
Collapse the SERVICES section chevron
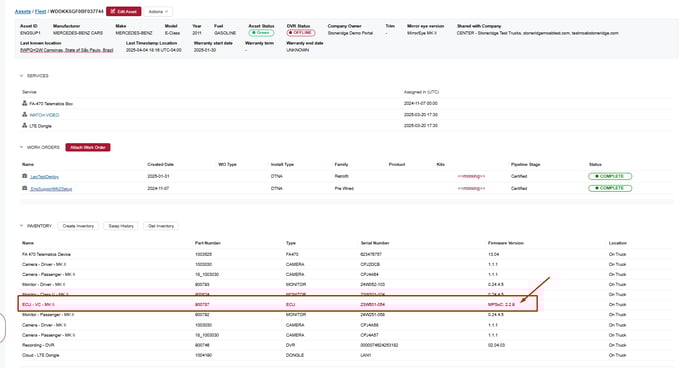[x=22, y=75]
